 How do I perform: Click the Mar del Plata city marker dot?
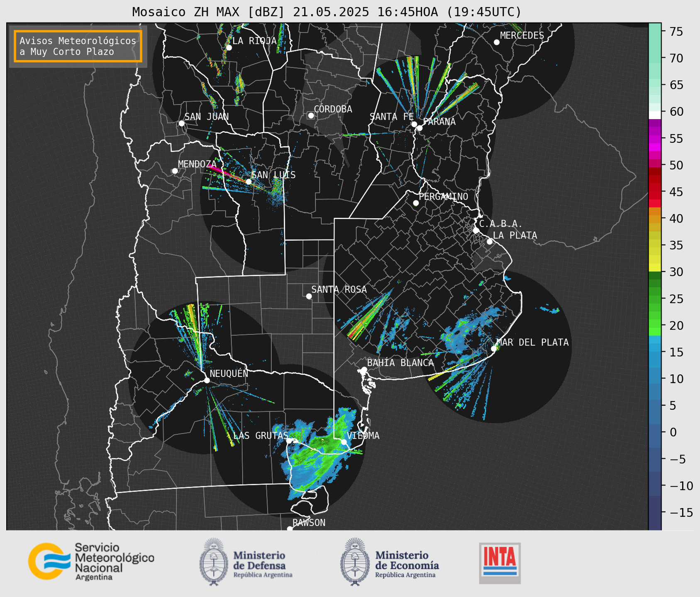[x=494, y=349]
